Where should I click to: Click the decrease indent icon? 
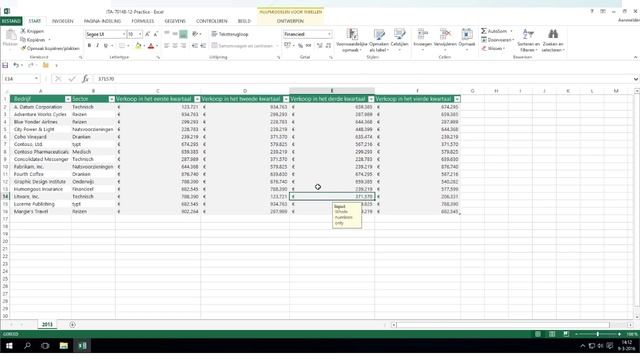[x=194, y=46]
